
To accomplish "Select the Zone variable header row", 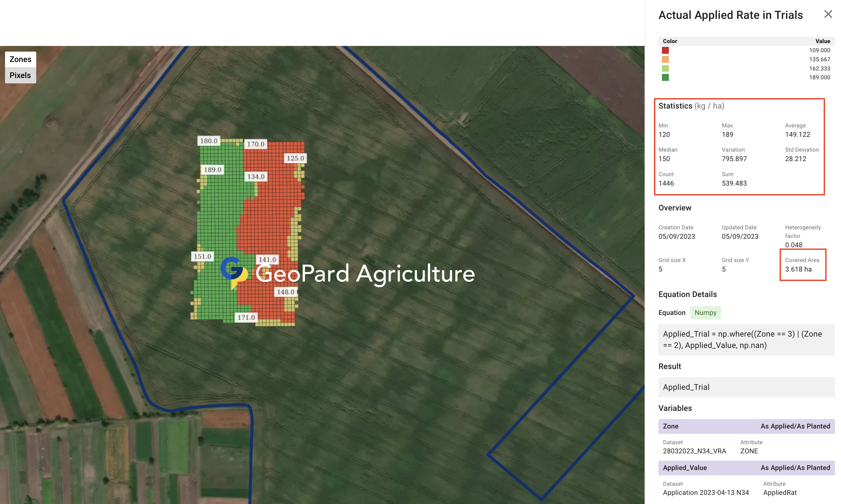I will (x=746, y=426).
